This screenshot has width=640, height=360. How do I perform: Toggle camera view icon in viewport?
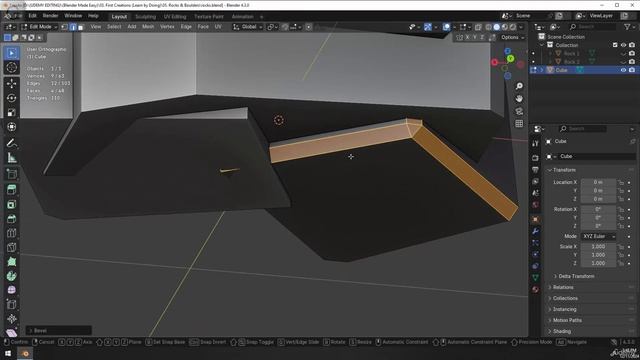click(x=519, y=111)
